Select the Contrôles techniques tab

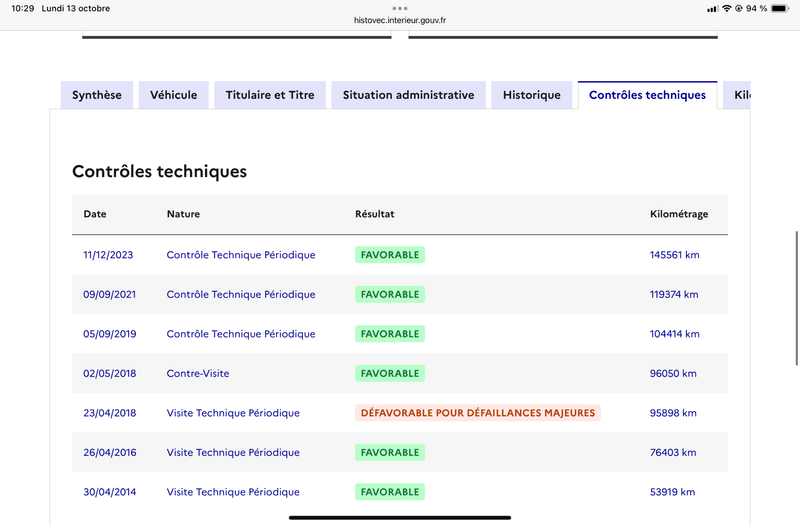(647, 95)
